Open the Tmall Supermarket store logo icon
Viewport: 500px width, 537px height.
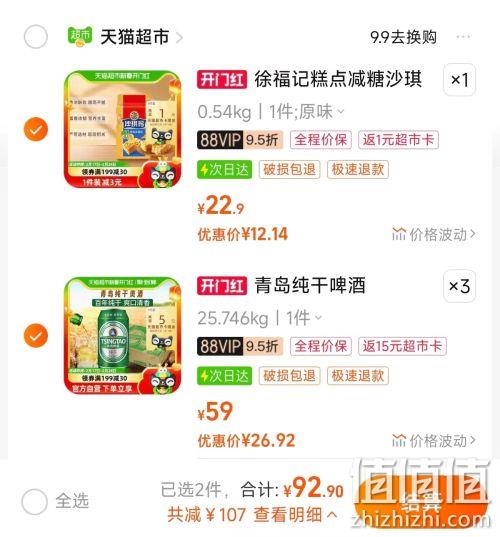click(x=80, y=36)
